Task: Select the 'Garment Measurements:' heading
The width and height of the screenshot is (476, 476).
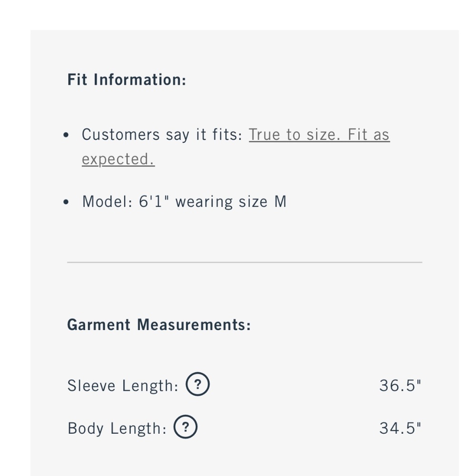Action: click(x=159, y=325)
